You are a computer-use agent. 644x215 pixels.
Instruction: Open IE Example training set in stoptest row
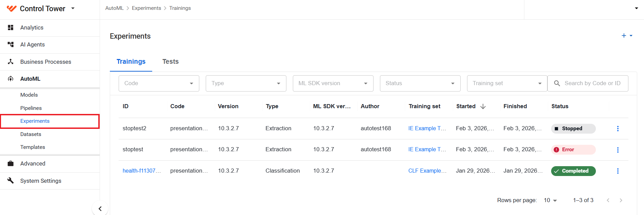tap(427, 150)
